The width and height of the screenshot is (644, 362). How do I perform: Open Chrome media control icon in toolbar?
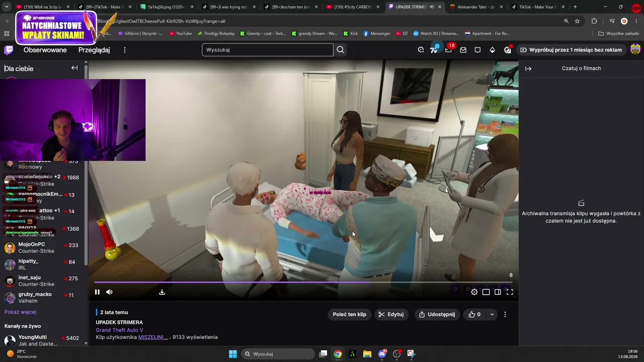tap(612, 21)
